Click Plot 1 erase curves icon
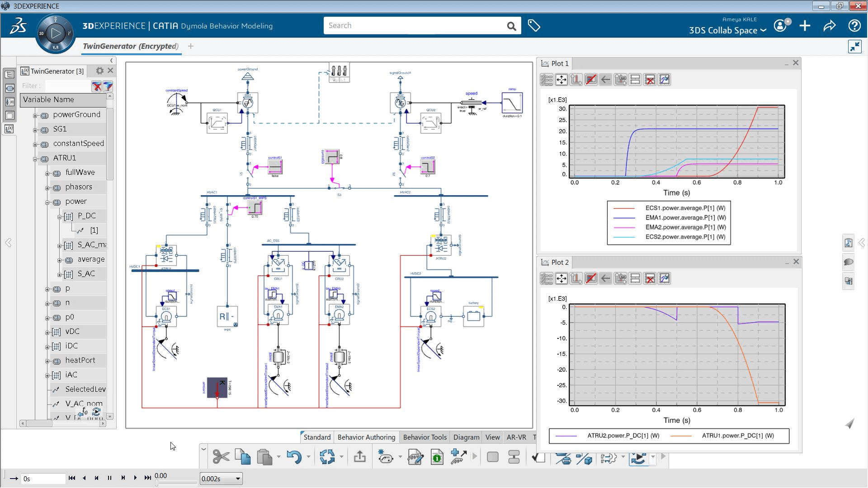 point(590,80)
